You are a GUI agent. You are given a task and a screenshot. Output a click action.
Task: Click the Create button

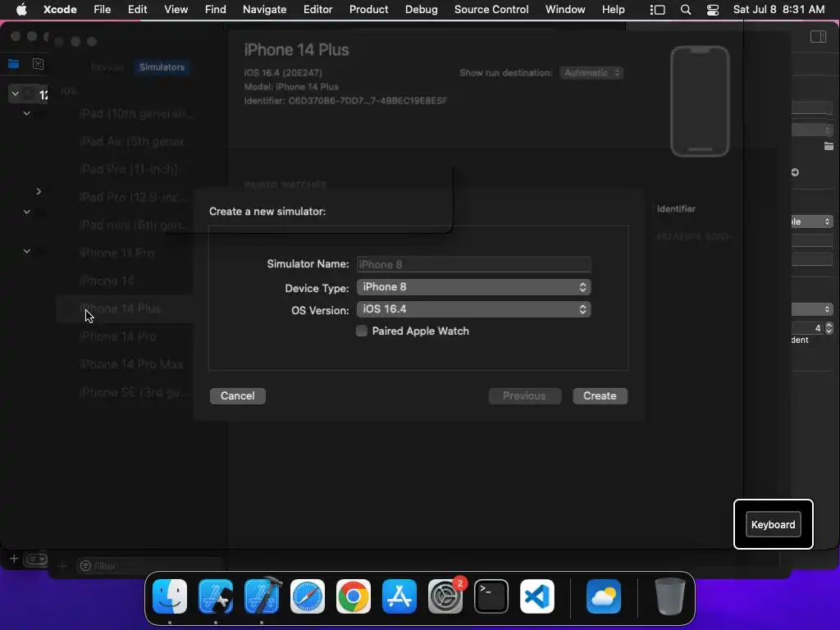(600, 396)
